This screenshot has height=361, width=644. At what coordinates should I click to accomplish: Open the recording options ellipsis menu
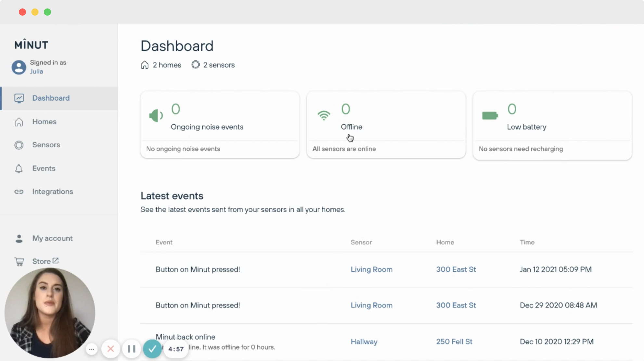pyautogui.click(x=91, y=349)
